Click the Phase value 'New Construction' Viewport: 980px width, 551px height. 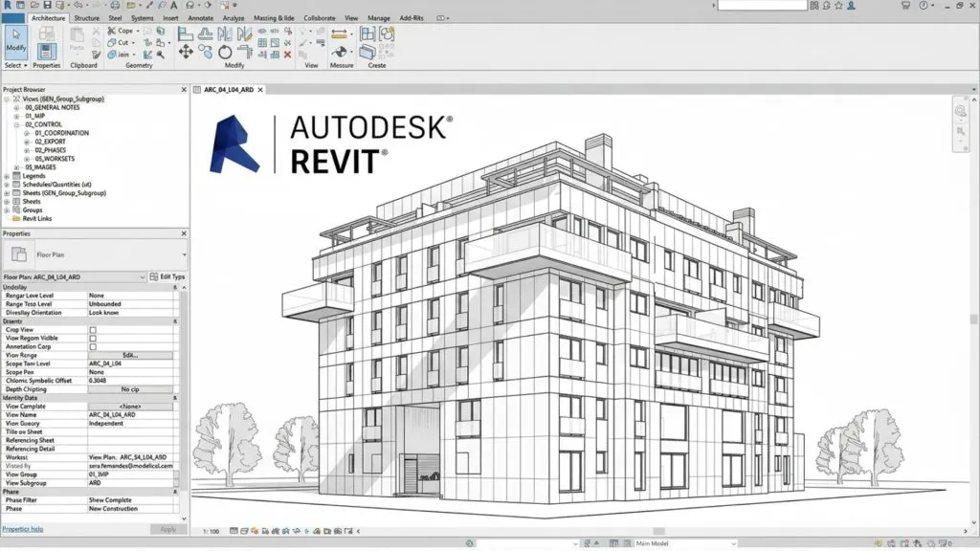pyautogui.click(x=113, y=509)
